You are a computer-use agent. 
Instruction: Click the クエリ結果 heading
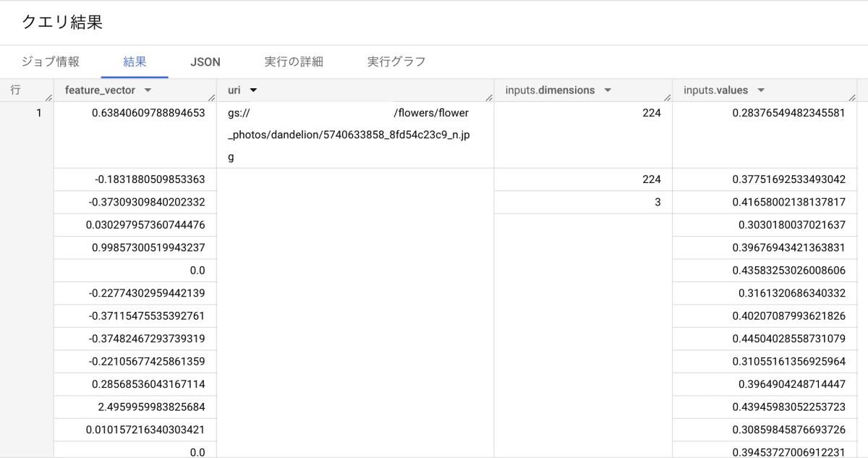[62, 22]
